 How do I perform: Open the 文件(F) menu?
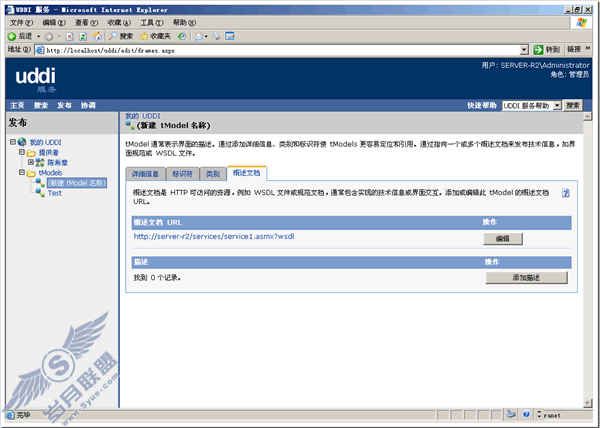(21, 23)
